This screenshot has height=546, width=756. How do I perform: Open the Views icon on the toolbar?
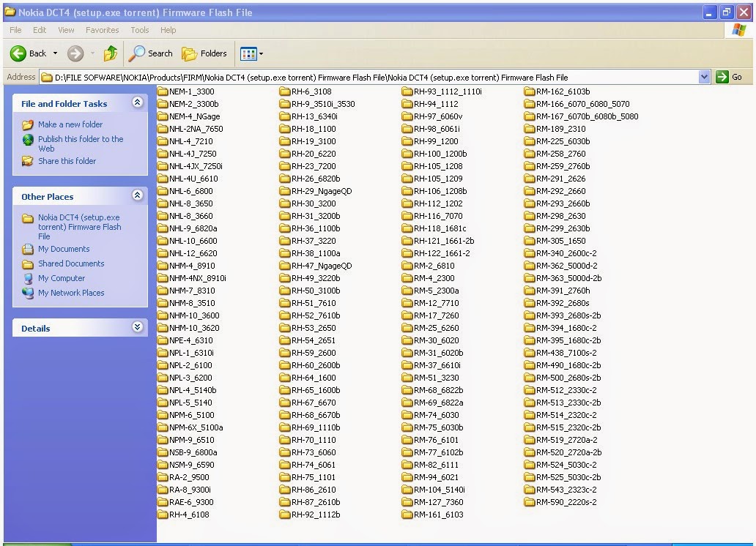(249, 53)
